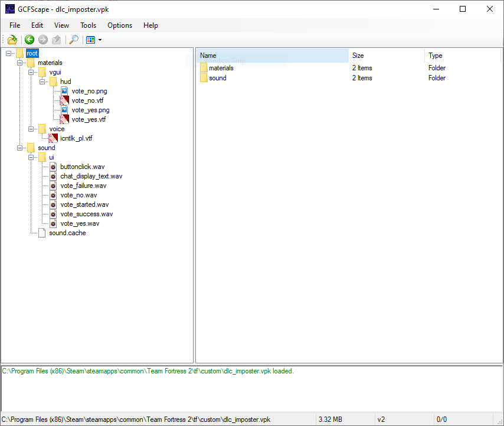Viewport: 504px width, 426px height.
Task: Click the vote_yes.png image file icon
Action: pos(64,110)
